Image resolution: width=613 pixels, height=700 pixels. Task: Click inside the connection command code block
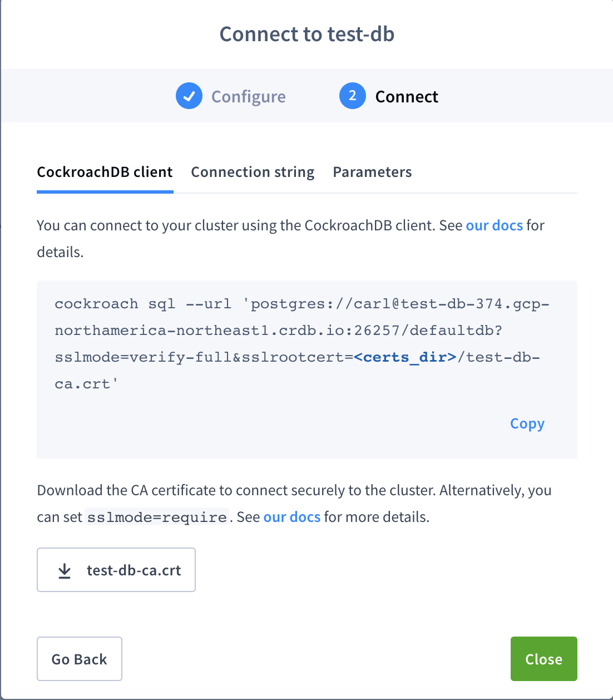click(x=306, y=343)
